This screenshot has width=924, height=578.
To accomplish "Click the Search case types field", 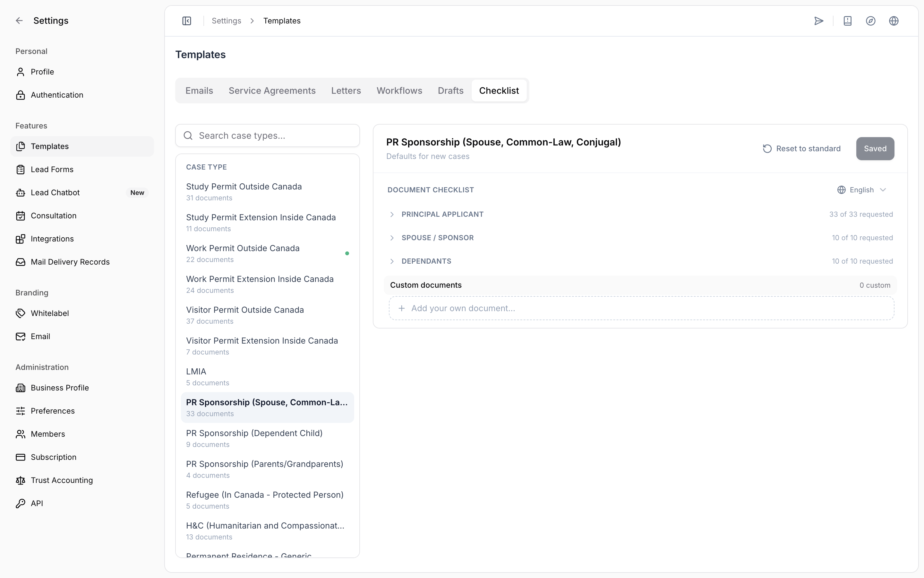I will click(x=267, y=136).
